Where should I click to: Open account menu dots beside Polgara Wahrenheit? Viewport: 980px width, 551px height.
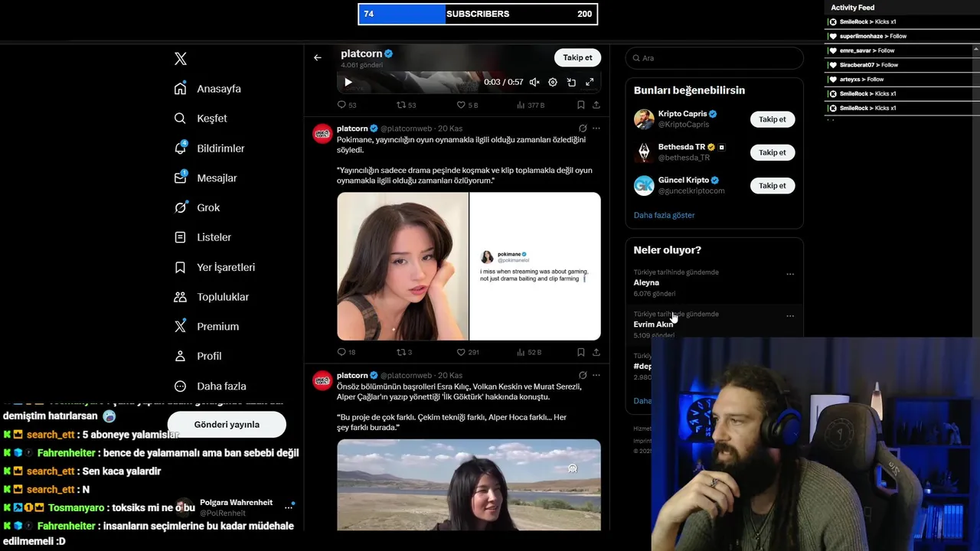pyautogui.click(x=289, y=507)
